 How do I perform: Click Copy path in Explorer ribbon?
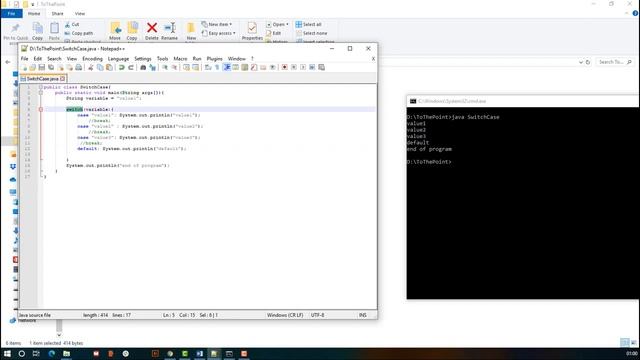79,33
